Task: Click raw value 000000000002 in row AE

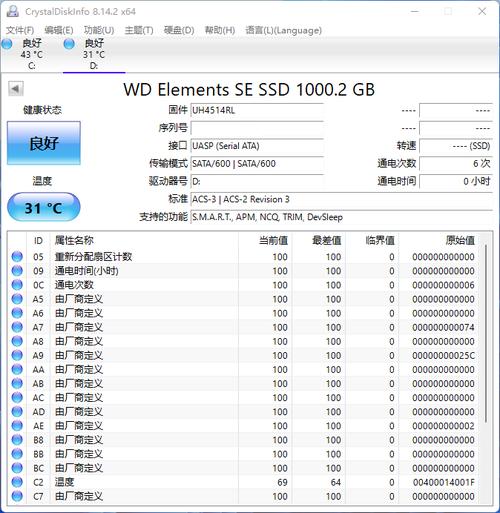Action: [443, 426]
